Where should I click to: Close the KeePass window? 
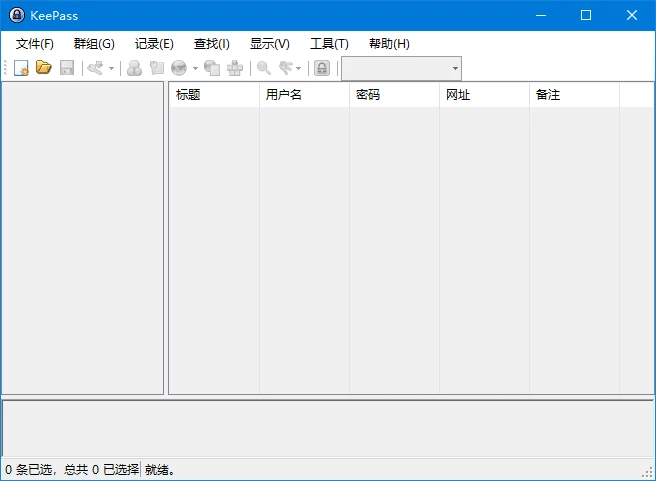[632, 15]
